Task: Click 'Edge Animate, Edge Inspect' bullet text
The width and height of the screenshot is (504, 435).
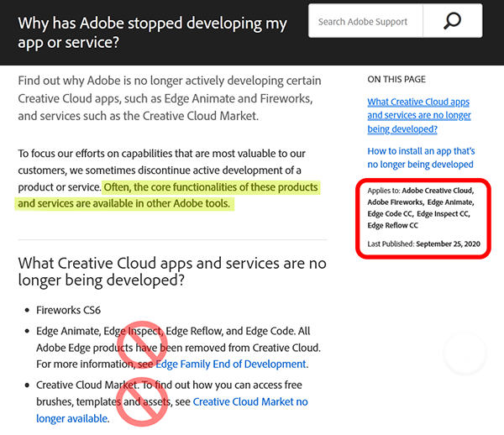Action: click(x=178, y=348)
